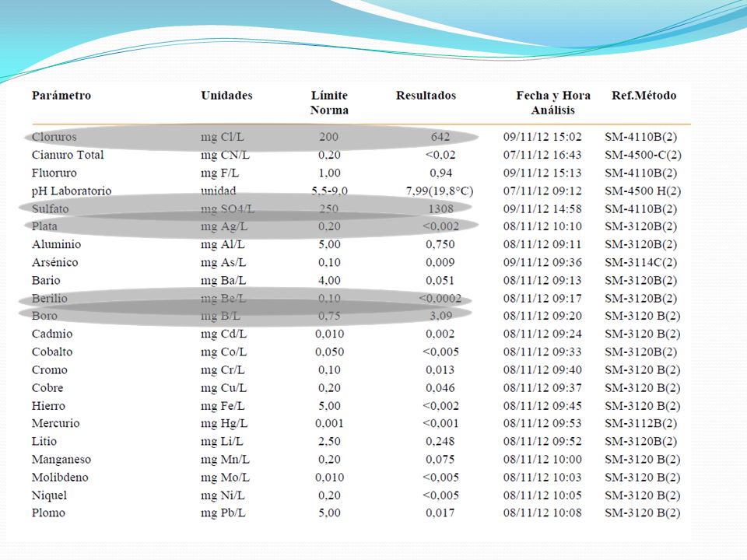747x560 pixels.
Task: Select 'Litio' parameter text
Action: (x=44, y=442)
